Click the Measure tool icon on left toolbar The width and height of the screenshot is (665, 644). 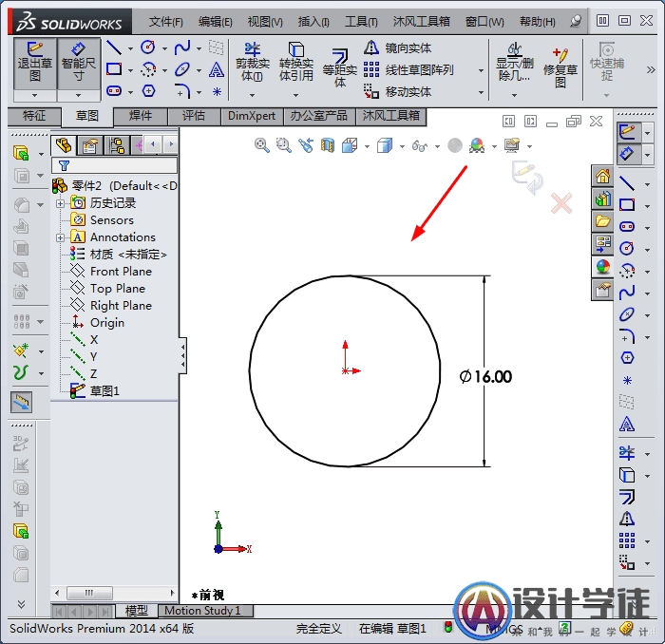(21, 403)
